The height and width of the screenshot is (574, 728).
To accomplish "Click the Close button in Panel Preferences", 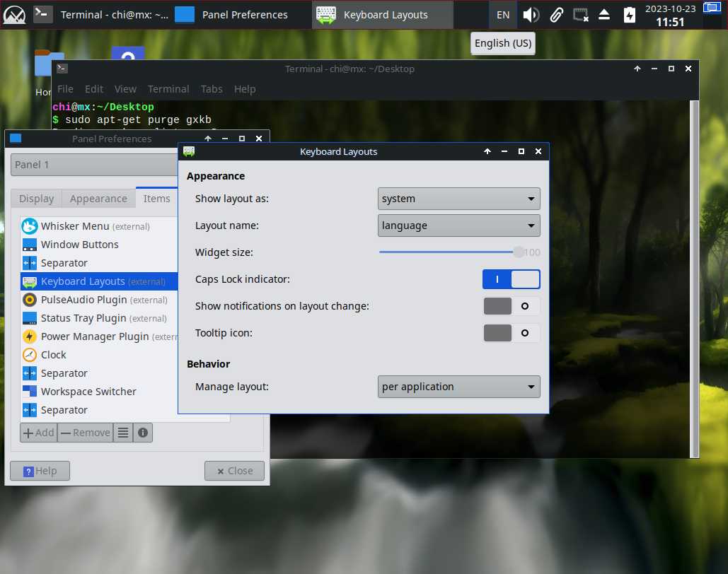I will pyautogui.click(x=234, y=471).
